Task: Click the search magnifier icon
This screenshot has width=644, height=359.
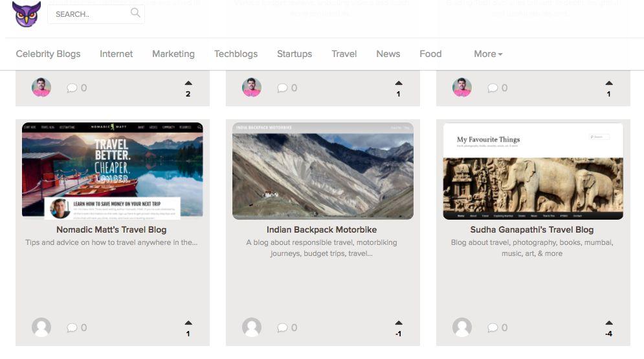Action: [135, 13]
